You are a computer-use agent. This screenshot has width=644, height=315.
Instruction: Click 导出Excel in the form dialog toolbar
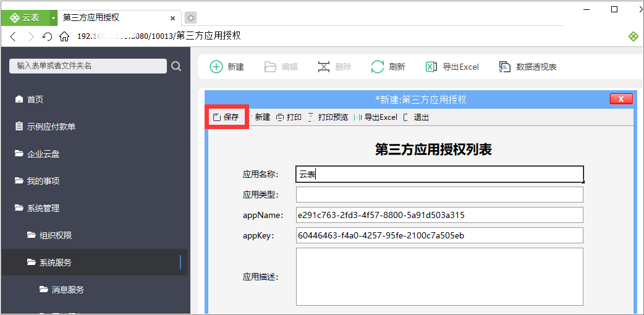(x=375, y=117)
